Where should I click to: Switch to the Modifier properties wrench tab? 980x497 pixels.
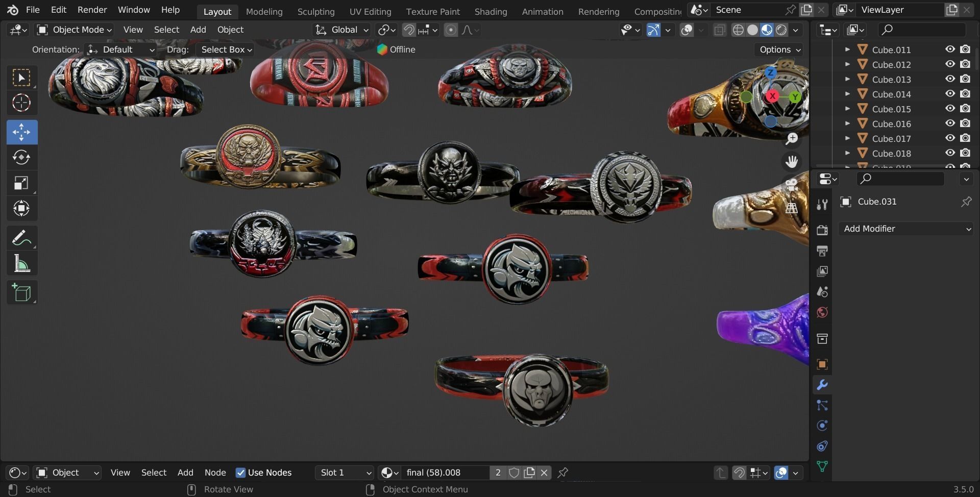[822, 384]
